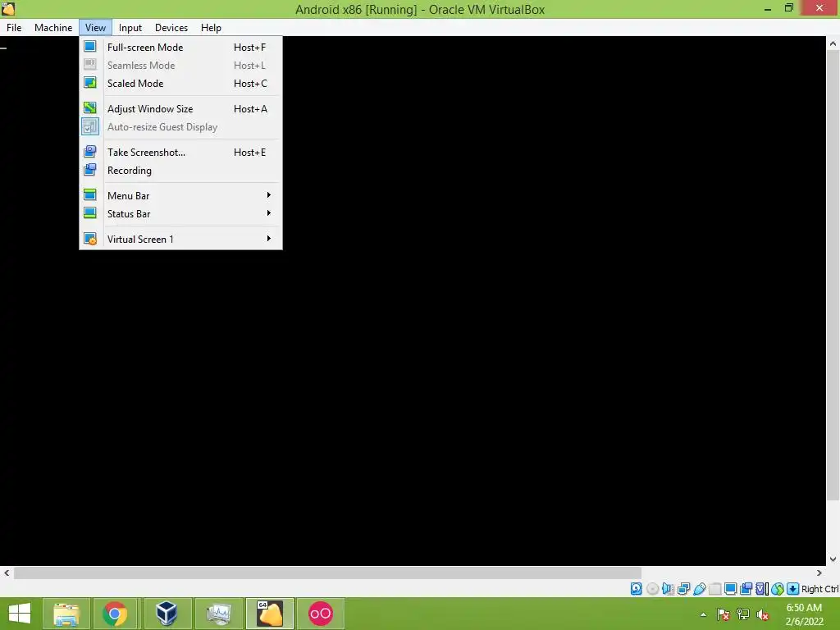Click the Status Bar entry icon
This screenshot has height=630, width=840.
[90, 213]
